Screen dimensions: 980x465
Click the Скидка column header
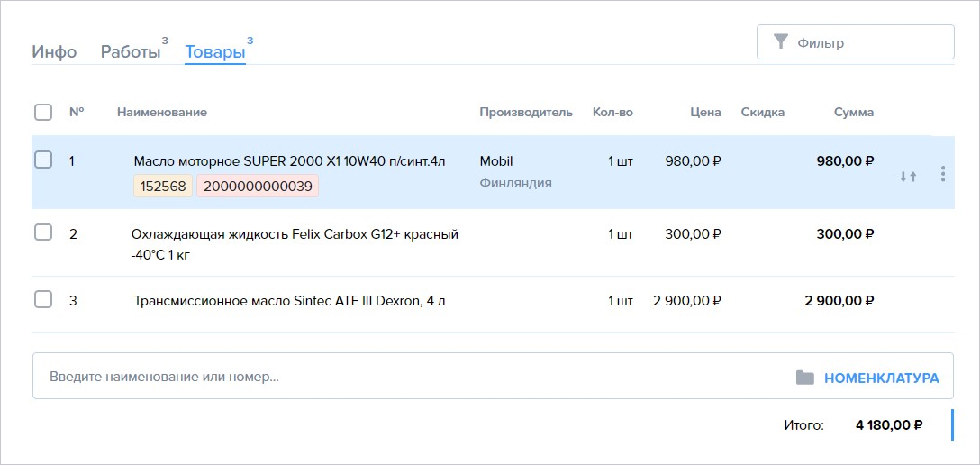point(763,113)
